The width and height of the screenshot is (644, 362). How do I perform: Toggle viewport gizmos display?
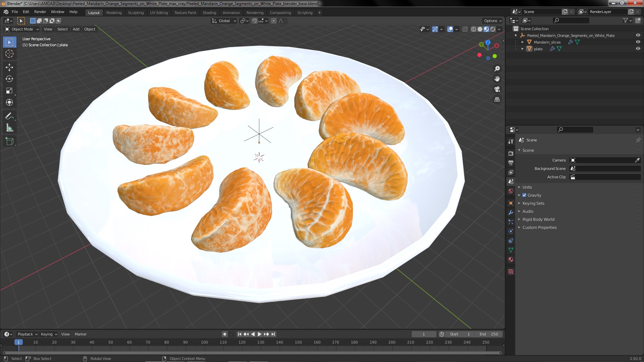coord(435,29)
